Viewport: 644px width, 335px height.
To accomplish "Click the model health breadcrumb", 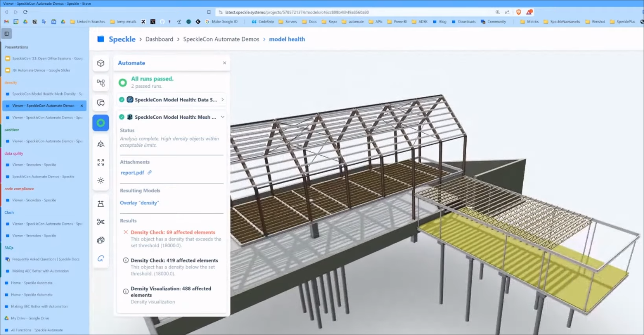I will tap(287, 39).
